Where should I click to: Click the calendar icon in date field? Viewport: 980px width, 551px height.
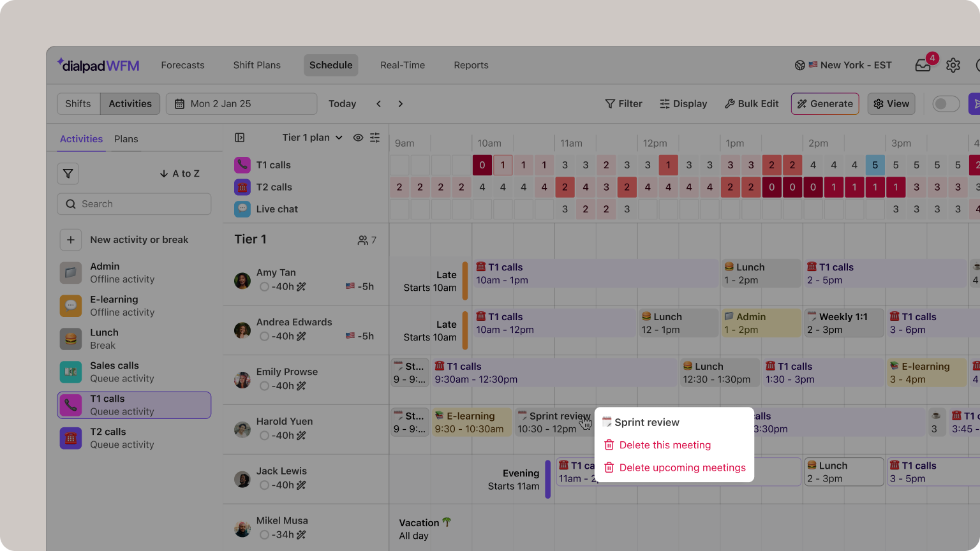(x=180, y=104)
